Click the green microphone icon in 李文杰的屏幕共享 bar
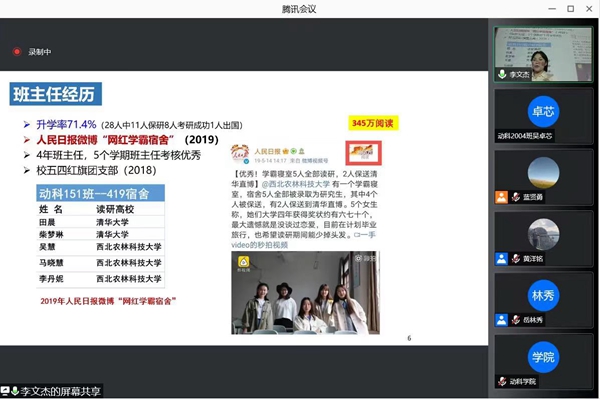The width and height of the screenshot is (600, 399). tap(15, 391)
